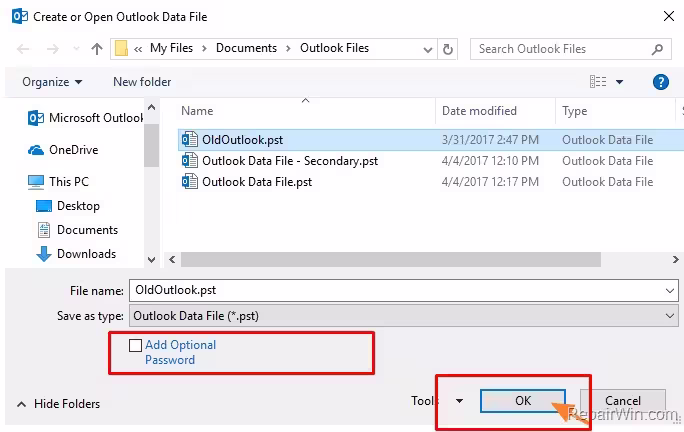Viewport: 684px width, 432px height.
Task: Select OneDrive cloud icon in sidebar
Action: (x=36, y=150)
